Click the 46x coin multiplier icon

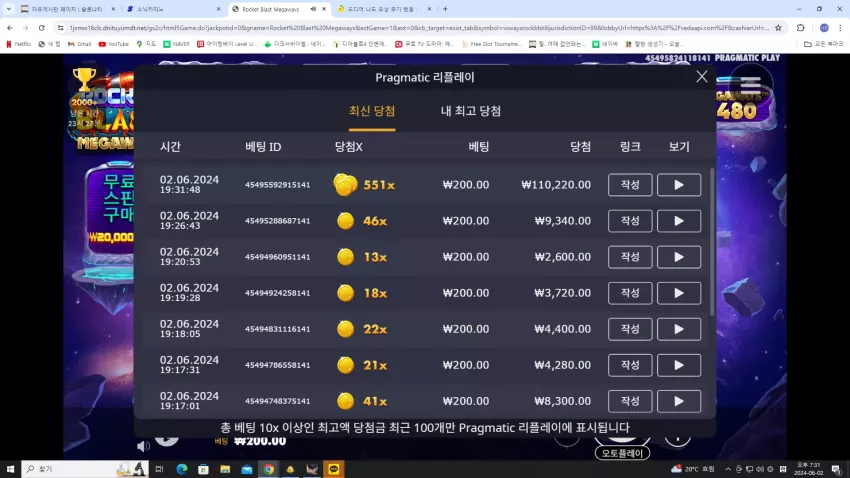pyautogui.click(x=345, y=221)
